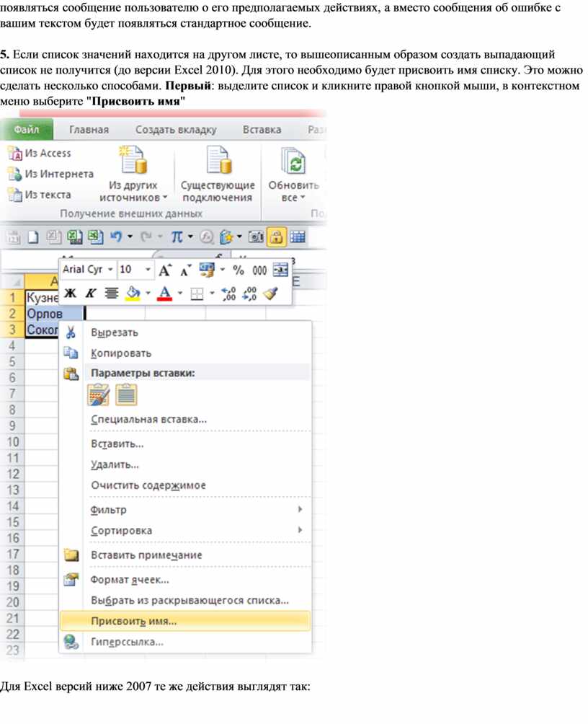
Task: Toggle bold Ж formatting
Action: coord(70,293)
